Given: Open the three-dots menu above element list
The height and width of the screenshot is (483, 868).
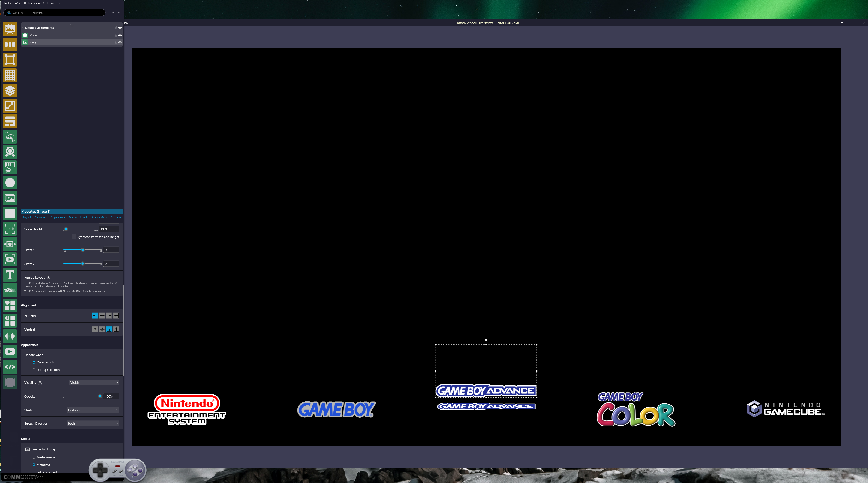Looking at the screenshot, I should (x=72, y=25).
